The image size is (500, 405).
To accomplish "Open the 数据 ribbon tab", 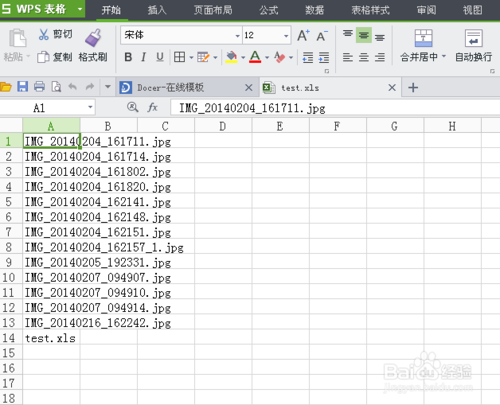I will (315, 10).
